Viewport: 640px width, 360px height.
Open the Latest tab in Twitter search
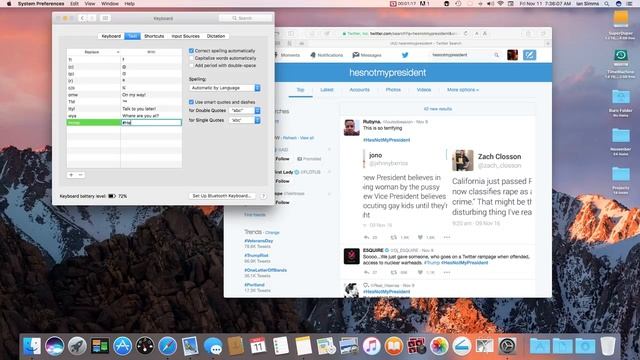click(327, 90)
